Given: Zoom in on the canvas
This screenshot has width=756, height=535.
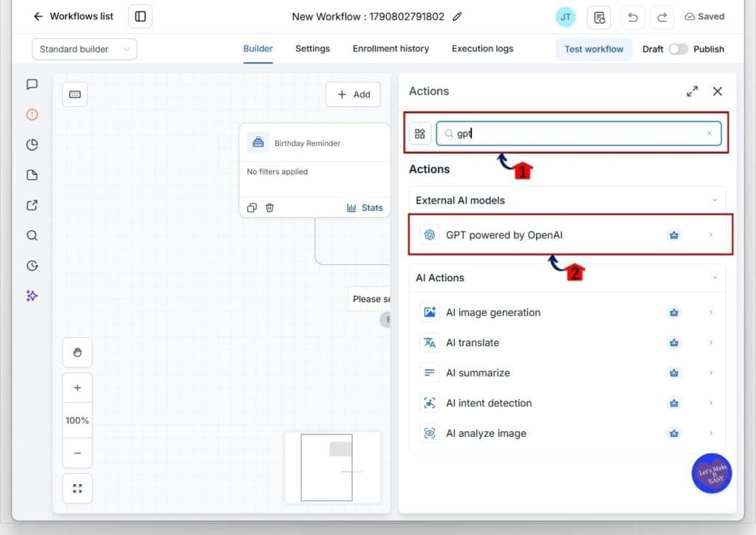Looking at the screenshot, I should (77, 388).
